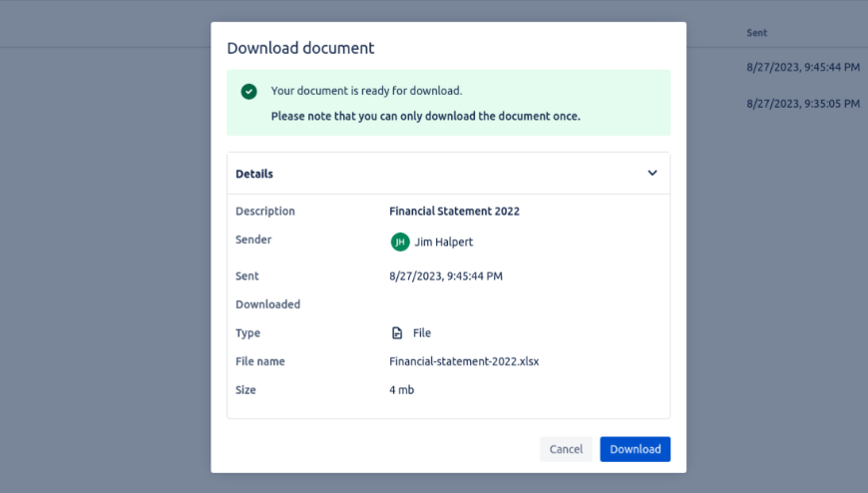Click the size value 4 mb
The image size is (868, 493).
coord(402,390)
